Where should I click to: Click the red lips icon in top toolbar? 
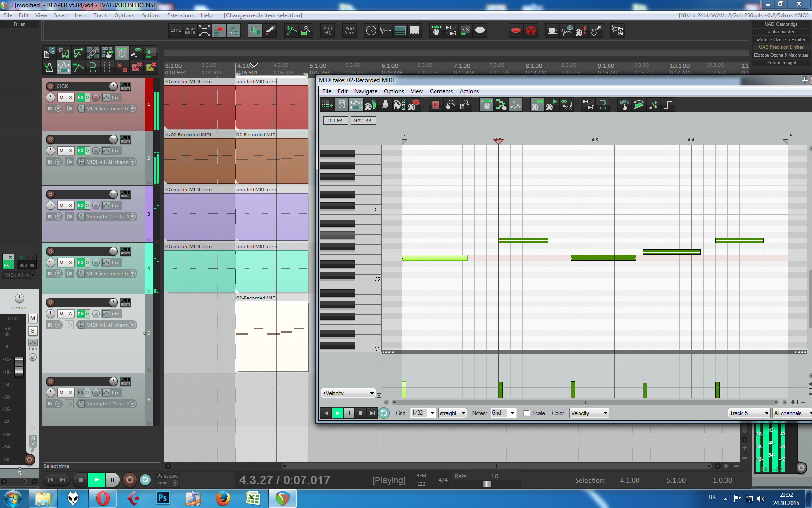click(x=516, y=30)
